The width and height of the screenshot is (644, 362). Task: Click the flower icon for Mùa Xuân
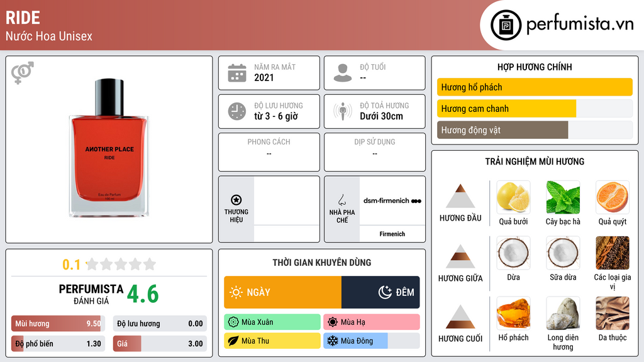tap(233, 322)
